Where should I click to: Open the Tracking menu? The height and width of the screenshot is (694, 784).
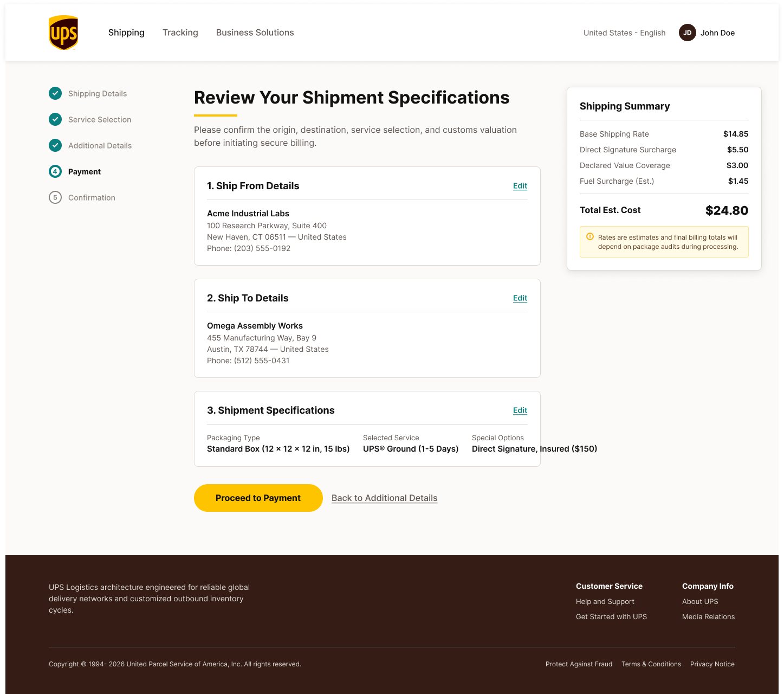coord(180,33)
